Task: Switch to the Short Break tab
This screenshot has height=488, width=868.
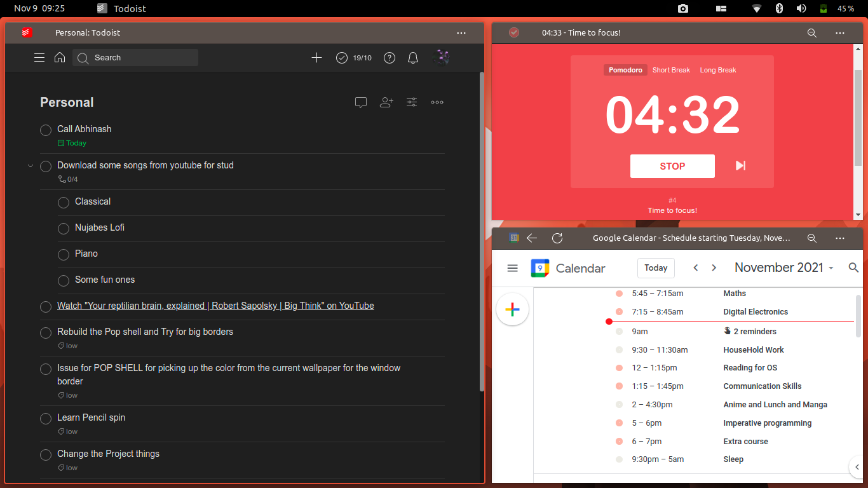Action: 671,70
